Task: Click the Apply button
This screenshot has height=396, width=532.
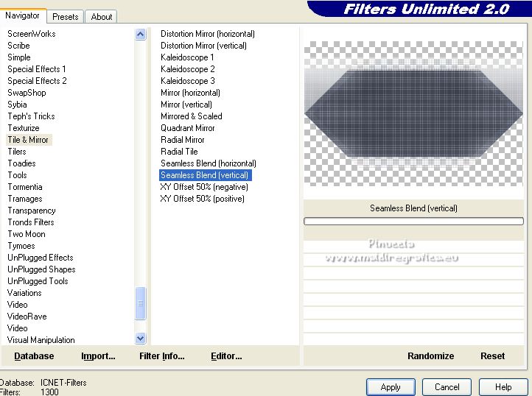Action: [x=391, y=387]
